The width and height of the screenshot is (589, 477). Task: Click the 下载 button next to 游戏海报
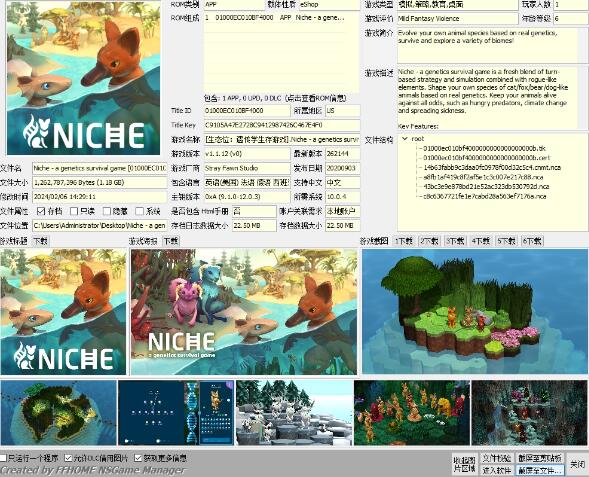171,241
